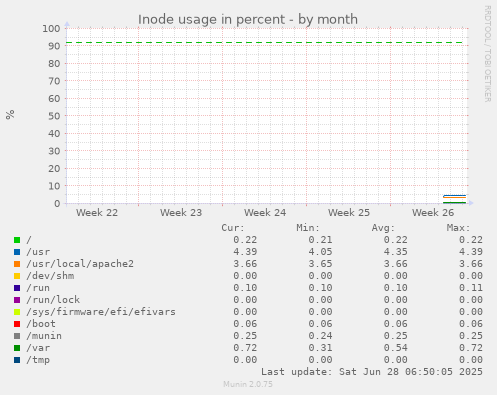The width and height of the screenshot is (497, 395).
Task: Click the yellow swatch for /dev/shm
Action: tap(17, 276)
